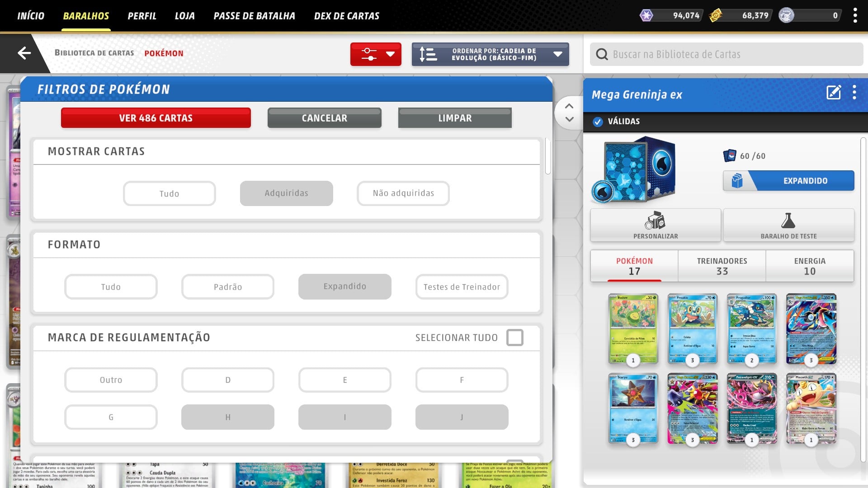Open the Mega Greninja ex deck menu
The height and width of the screenshot is (488, 868).
pos(854,93)
